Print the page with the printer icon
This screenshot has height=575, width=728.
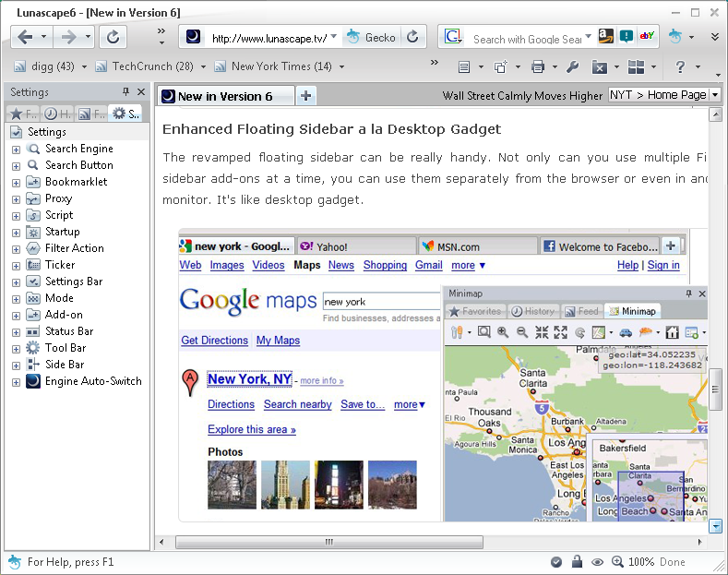[538, 67]
